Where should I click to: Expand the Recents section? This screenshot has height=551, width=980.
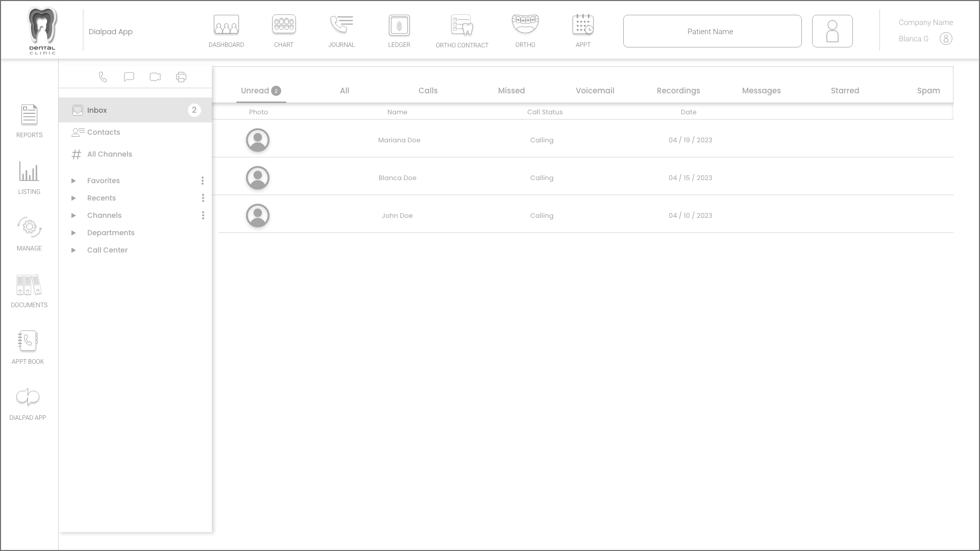point(73,198)
